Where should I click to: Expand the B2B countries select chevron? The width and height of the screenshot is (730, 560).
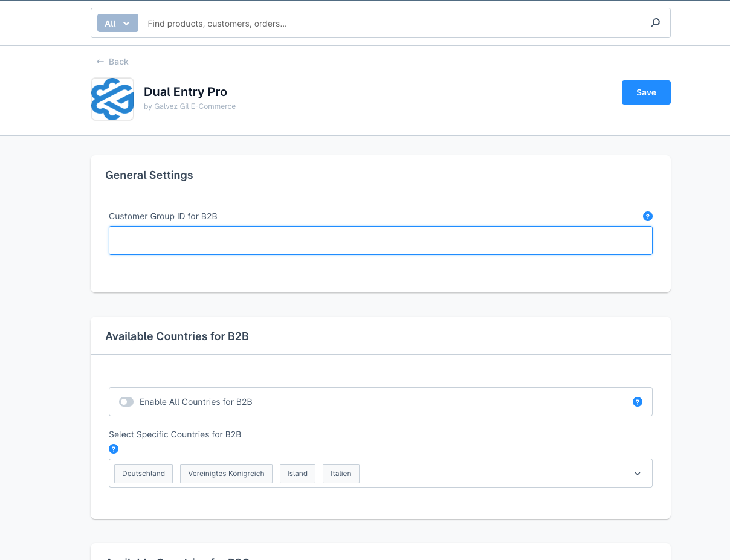click(x=637, y=474)
